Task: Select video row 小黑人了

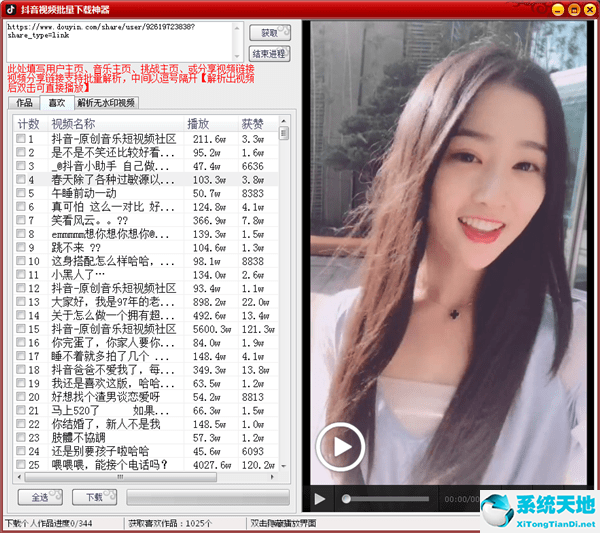Action: click(146, 275)
